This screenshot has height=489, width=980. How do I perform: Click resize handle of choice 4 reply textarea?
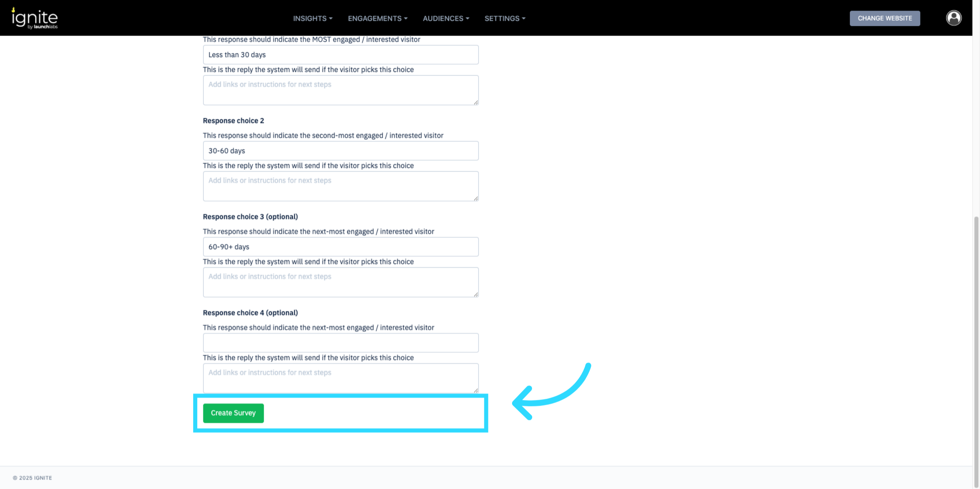click(476, 391)
